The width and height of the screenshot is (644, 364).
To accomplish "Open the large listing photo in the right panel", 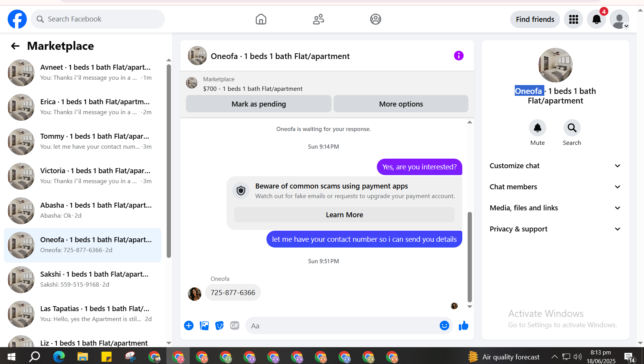I will pyautogui.click(x=555, y=65).
